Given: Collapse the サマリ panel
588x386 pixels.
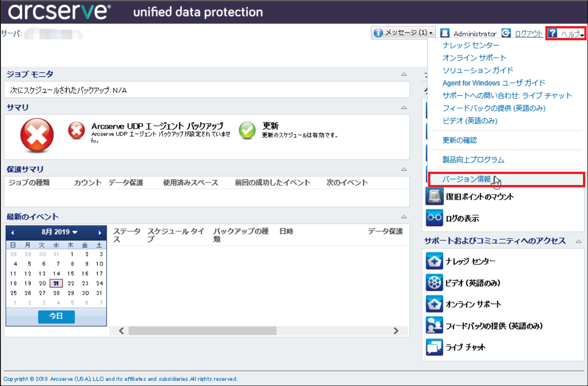Looking at the screenshot, I should tap(404, 108).
